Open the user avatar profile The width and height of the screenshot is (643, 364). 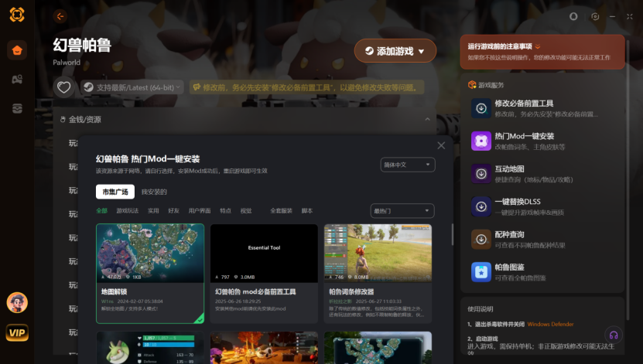[17, 303]
